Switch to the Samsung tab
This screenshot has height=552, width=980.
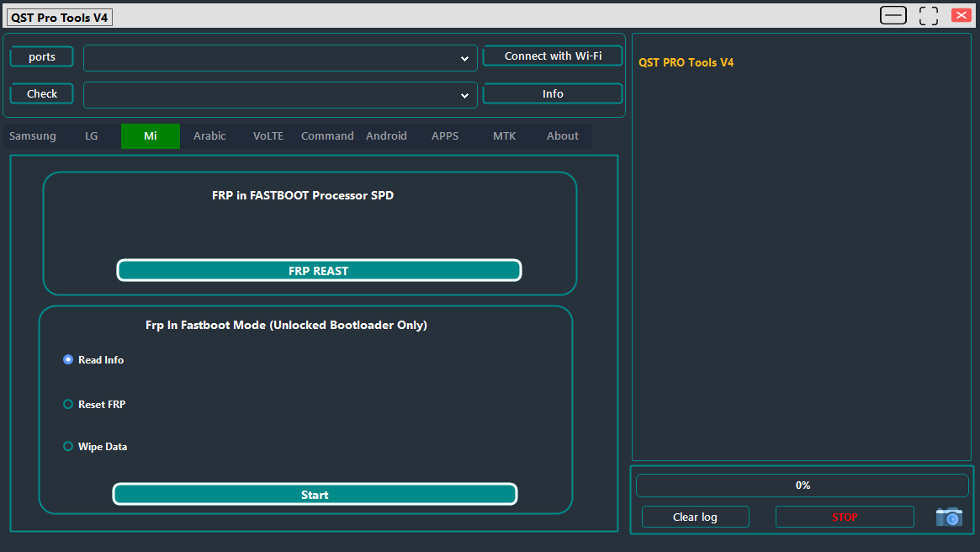pos(31,135)
